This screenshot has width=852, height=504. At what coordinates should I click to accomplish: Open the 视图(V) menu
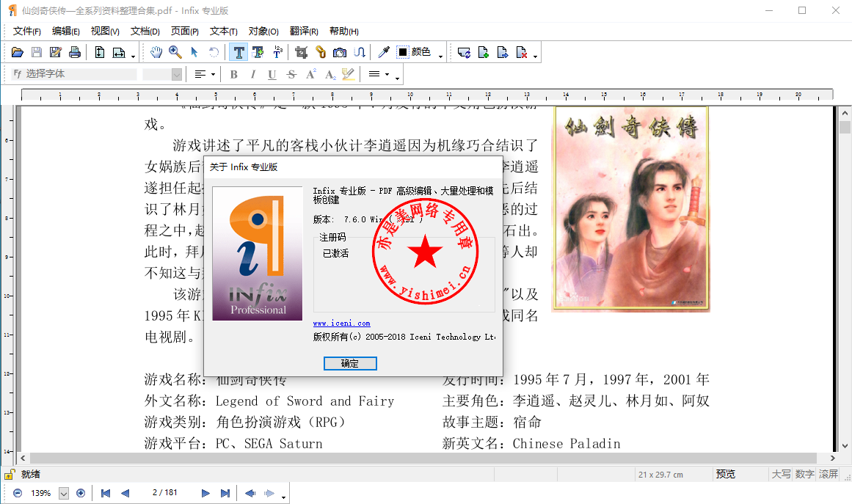pos(105,32)
